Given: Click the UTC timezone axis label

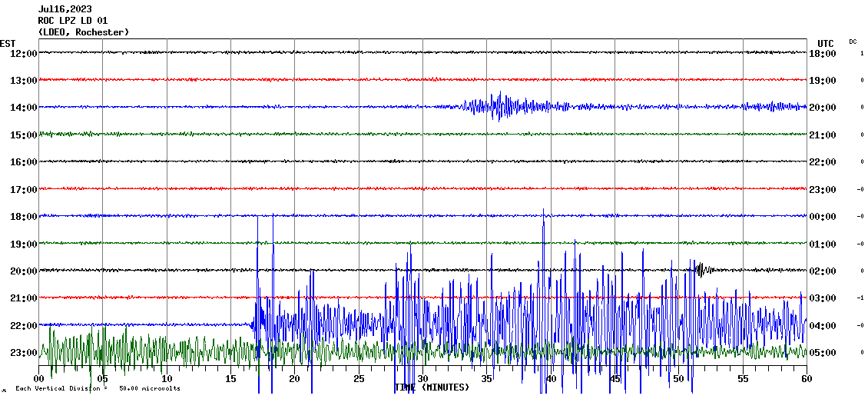Looking at the screenshot, I should (x=825, y=43).
